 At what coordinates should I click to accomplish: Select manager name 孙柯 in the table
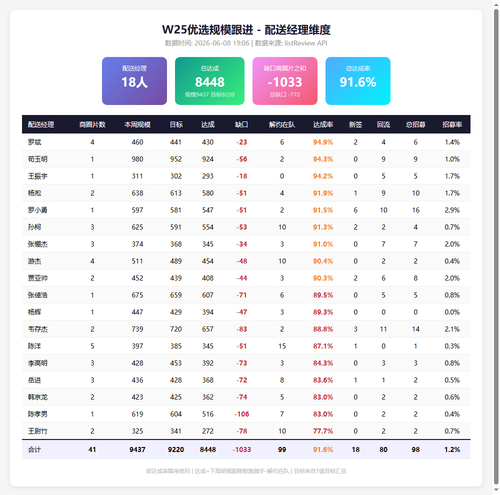click(34, 227)
